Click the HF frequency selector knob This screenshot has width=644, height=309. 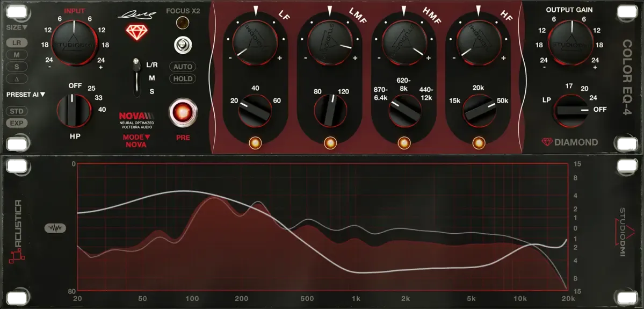click(479, 110)
